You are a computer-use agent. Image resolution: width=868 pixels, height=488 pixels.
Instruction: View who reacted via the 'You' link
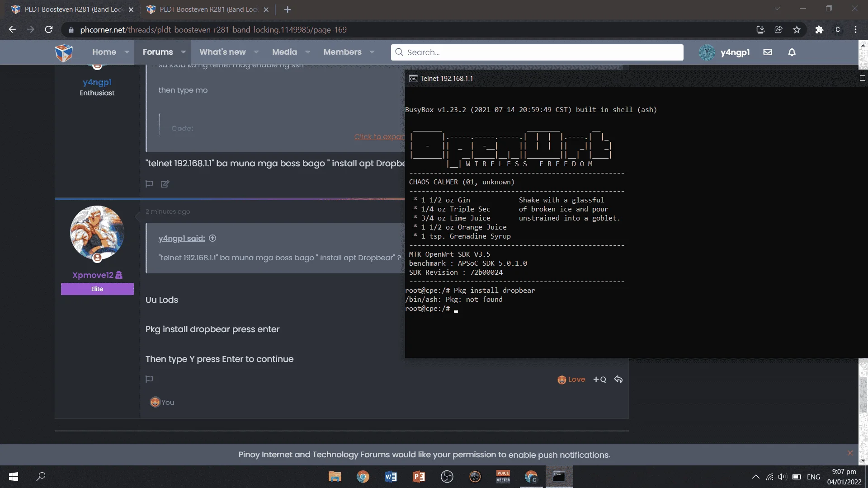(x=168, y=403)
